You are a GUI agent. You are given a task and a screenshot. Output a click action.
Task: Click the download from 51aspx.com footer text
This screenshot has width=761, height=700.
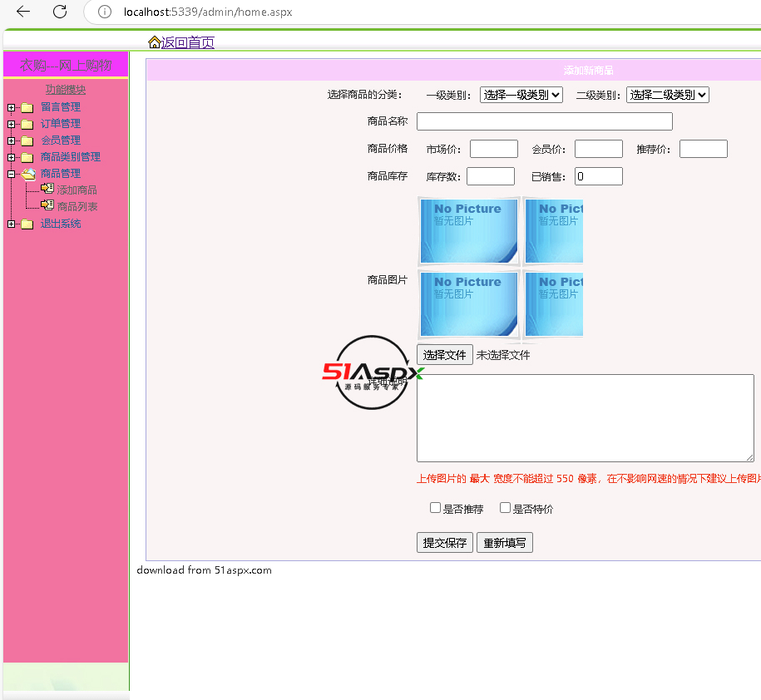tap(205, 570)
